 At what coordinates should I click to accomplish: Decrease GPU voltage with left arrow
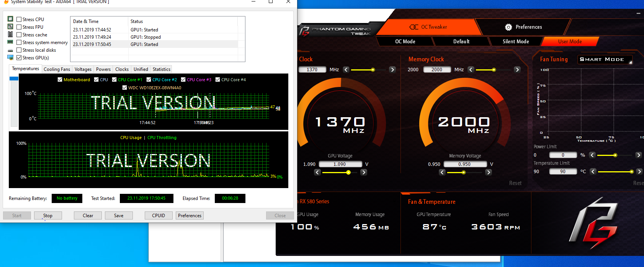[x=317, y=172]
